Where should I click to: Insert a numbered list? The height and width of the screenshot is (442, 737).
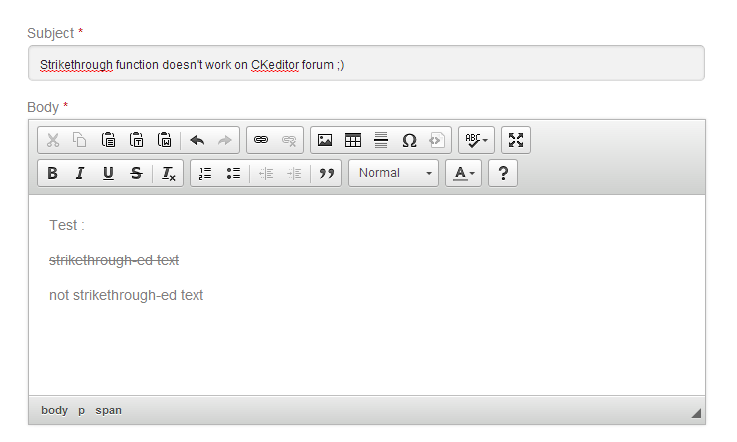point(205,173)
